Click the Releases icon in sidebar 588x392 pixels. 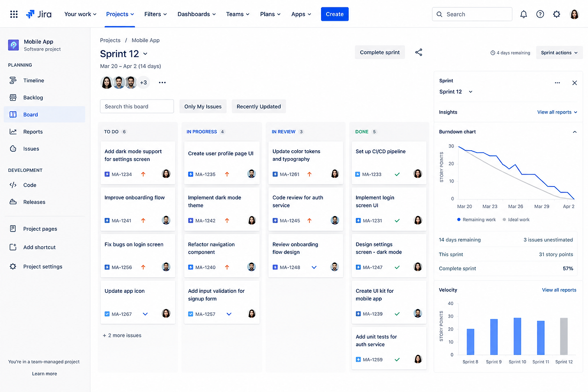pos(13,202)
